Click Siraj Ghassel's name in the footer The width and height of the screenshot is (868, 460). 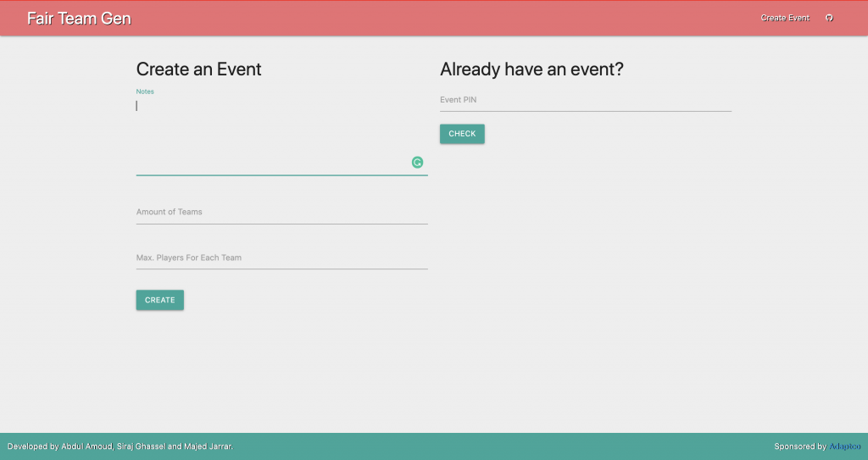[142, 446]
